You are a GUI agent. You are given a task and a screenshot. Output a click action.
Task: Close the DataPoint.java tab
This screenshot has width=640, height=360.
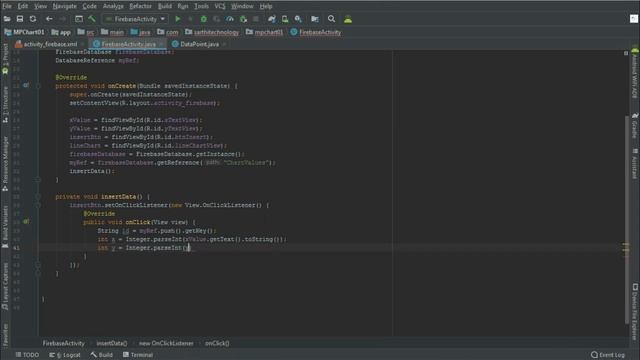point(224,44)
